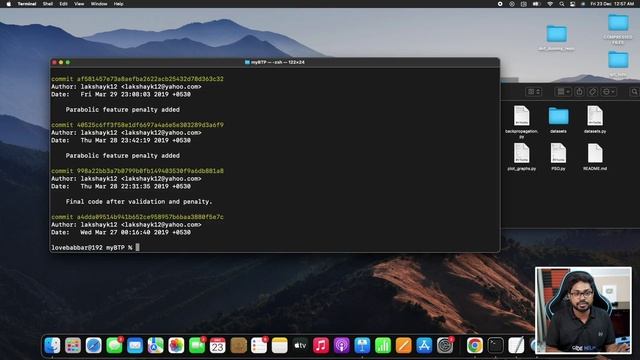Open Launchpad from the dock
Image resolution: width=640 pixels, height=360 pixels.
(73, 346)
